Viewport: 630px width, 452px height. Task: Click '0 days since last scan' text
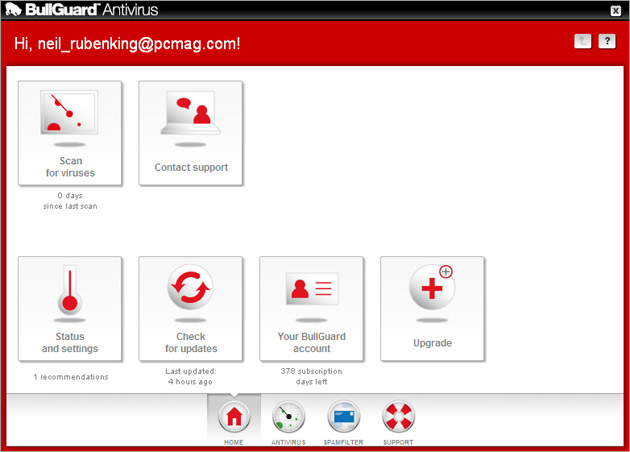coord(70,200)
